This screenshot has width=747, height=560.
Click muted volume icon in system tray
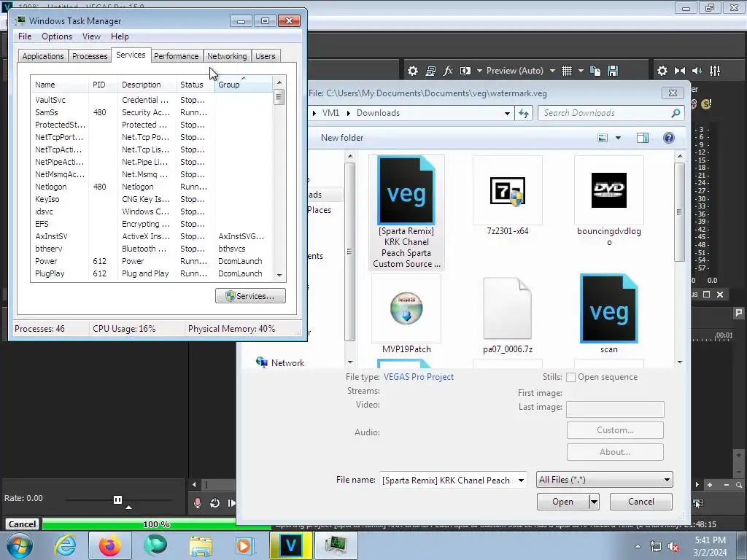673,547
